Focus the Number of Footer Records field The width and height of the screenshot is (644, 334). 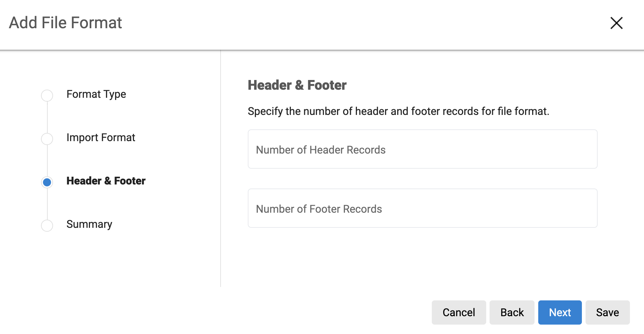(x=422, y=208)
